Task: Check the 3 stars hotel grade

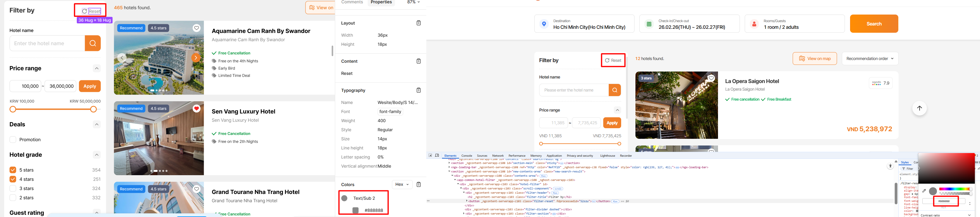Action: 13,189
